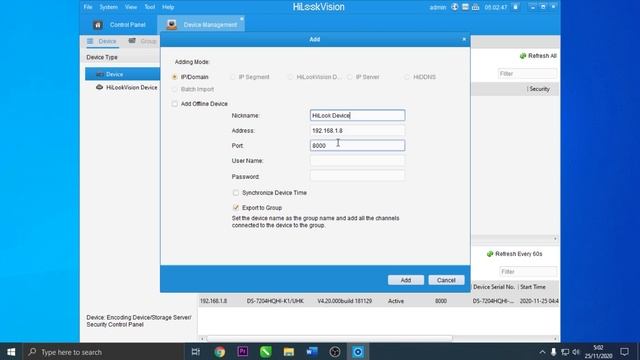Click the DS-7204HQHI-K1/UHK model cell

[x=275, y=301]
